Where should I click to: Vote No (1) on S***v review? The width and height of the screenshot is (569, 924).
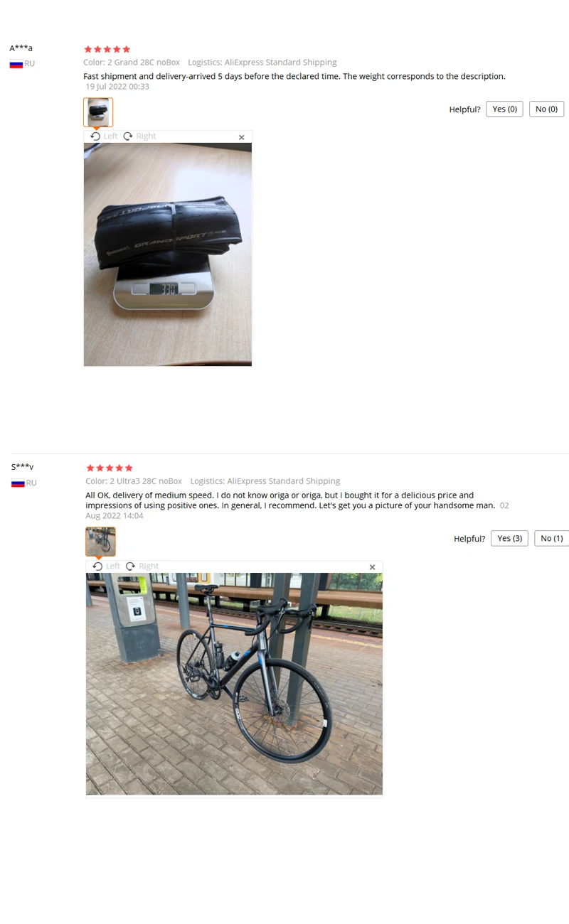tap(552, 538)
